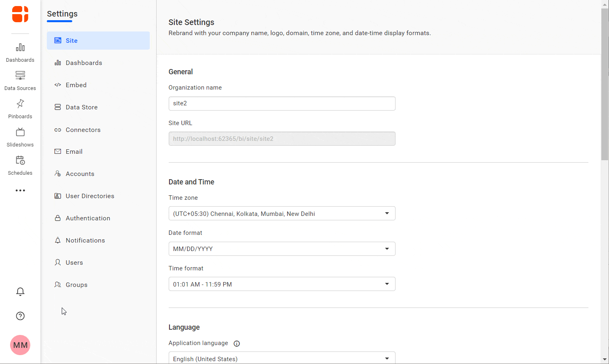This screenshot has height=364, width=609.
Task: Click the Data Store icon
Action: [x=58, y=107]
